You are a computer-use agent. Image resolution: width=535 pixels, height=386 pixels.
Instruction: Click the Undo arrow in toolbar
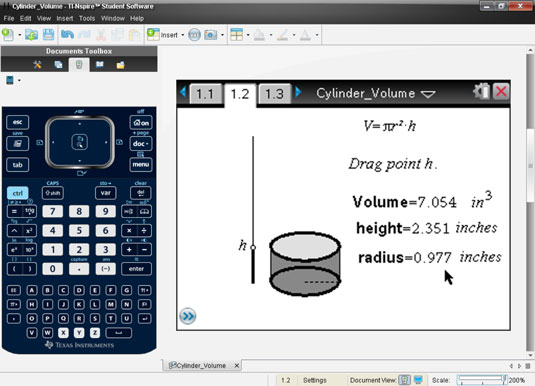click(67, 34)
